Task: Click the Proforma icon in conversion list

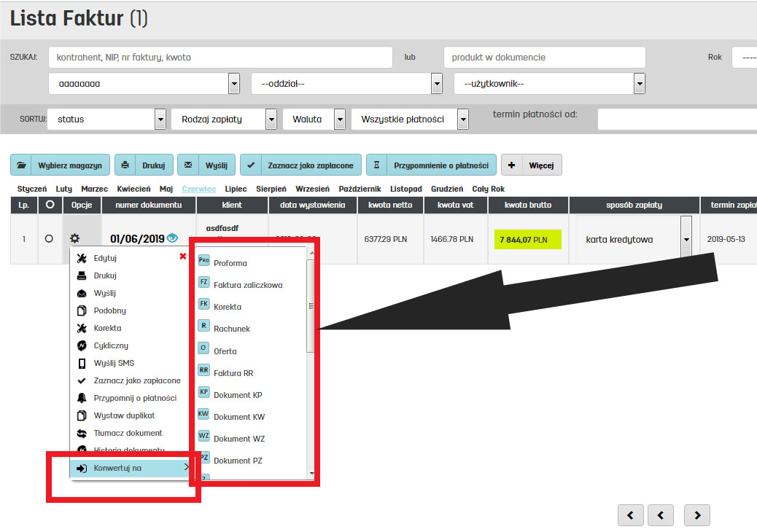Action: pos(204,261)
